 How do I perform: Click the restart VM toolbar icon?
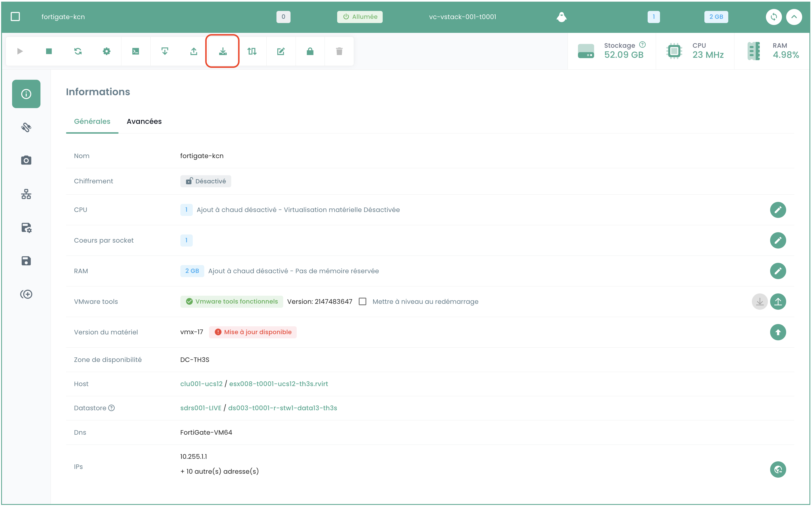point(78,51)
